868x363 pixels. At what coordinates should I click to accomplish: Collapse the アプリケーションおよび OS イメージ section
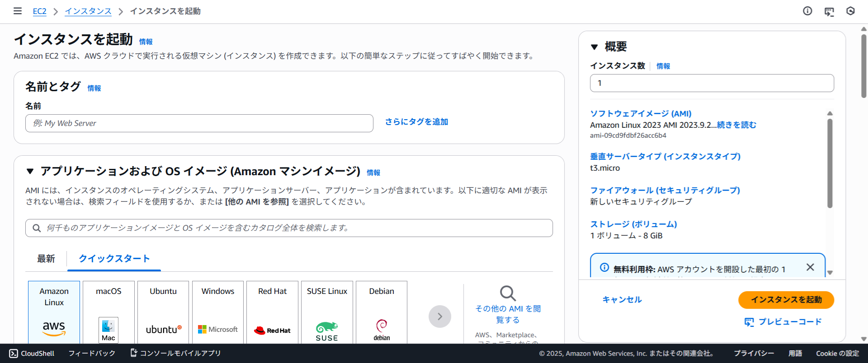30,172
